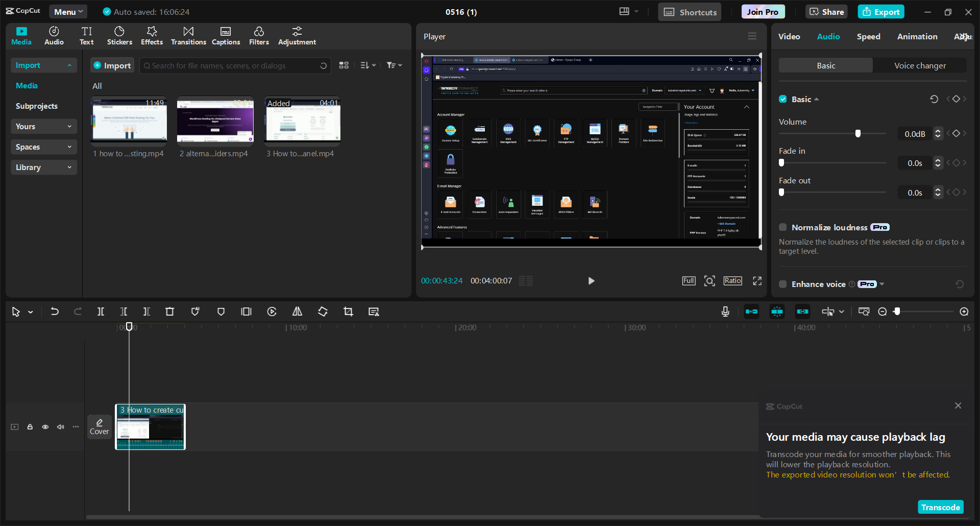
Task: Open the select tool mode dropdown
Action: (31, 312)
